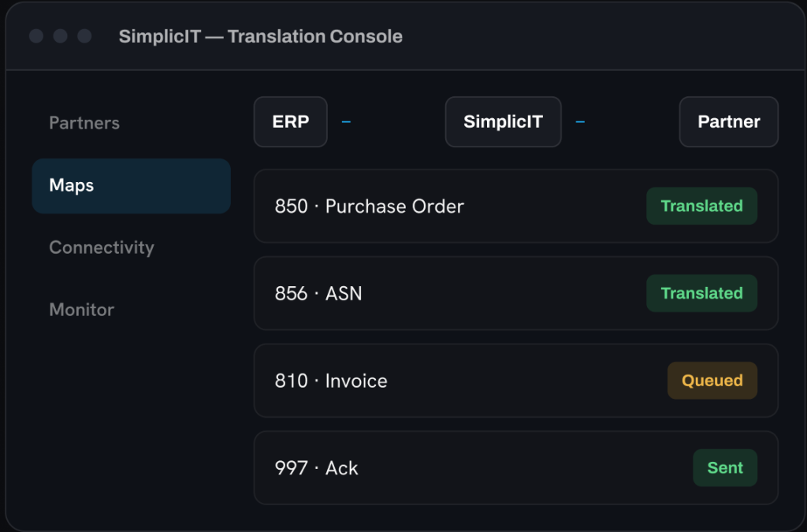This screenshot has width=807, height=532.
Task: Click the Partner flow node
Action: pos(729,122)
